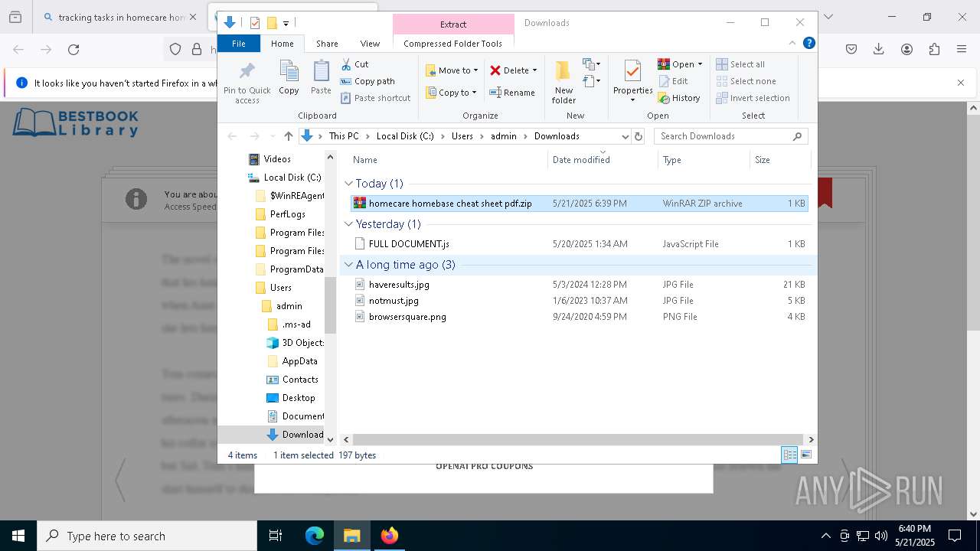The height and width of the screenshot is (551, 980).
Task: Click Paste shortcut in the ribbon
Action: [375, 98]
